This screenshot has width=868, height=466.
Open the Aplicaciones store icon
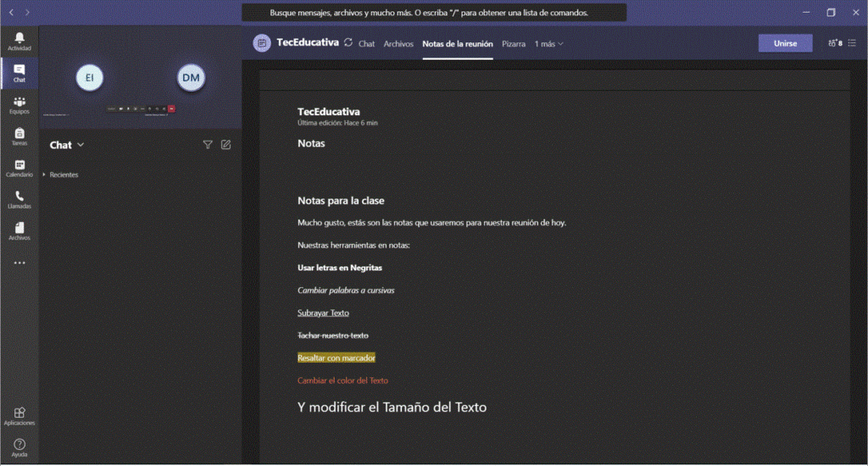pyautogui.click(x=19, y=415)
